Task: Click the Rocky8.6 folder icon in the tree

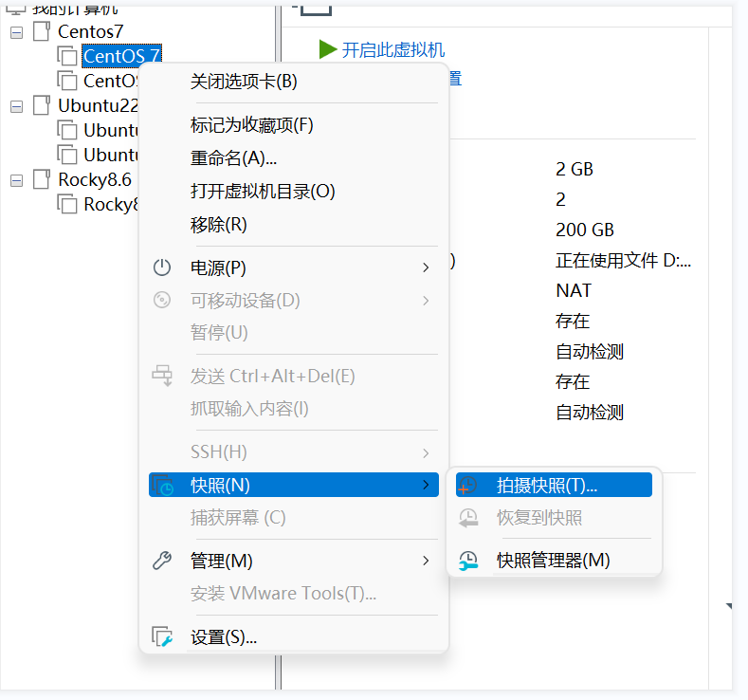Action: point(42,179)
